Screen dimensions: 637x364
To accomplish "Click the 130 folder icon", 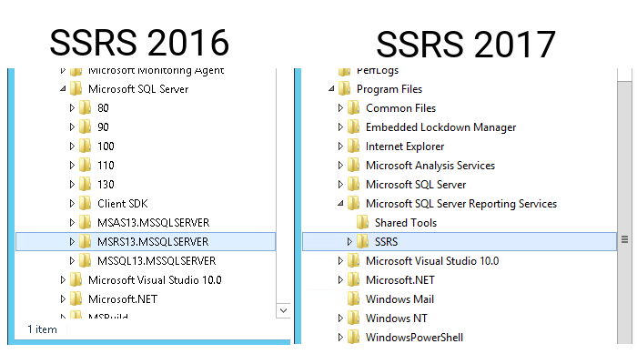I will pyautogui.click(x=85, y=184).
